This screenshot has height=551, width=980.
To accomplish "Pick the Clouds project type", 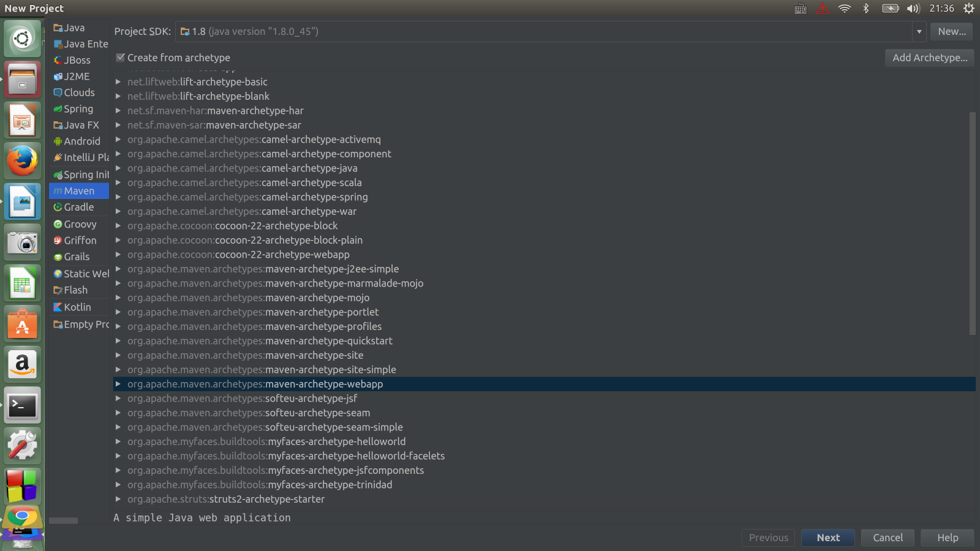I will coord(79,92).
